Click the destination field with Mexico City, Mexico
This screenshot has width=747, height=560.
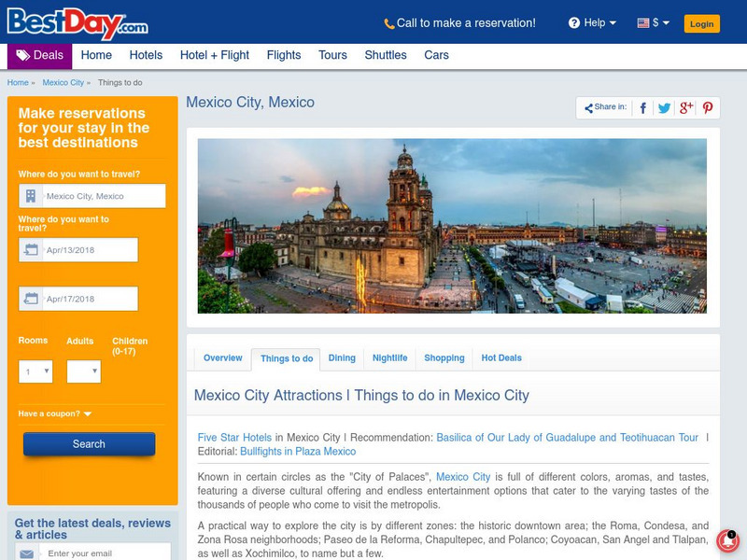[x=92, y=196]
